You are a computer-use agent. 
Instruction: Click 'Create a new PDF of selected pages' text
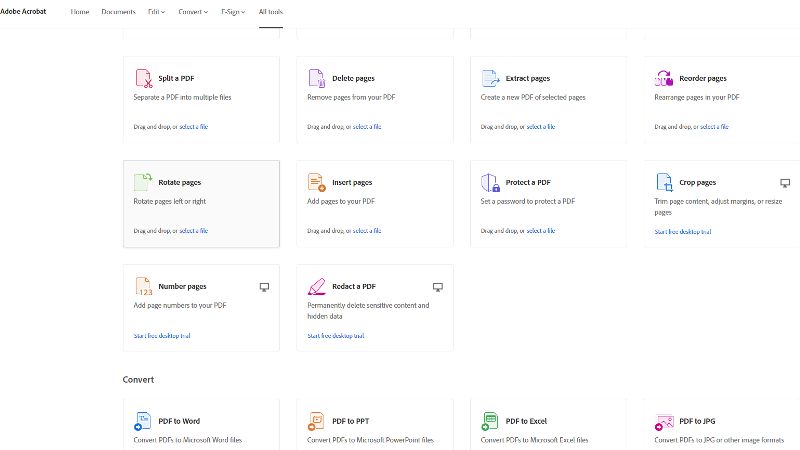click(533, 97)
